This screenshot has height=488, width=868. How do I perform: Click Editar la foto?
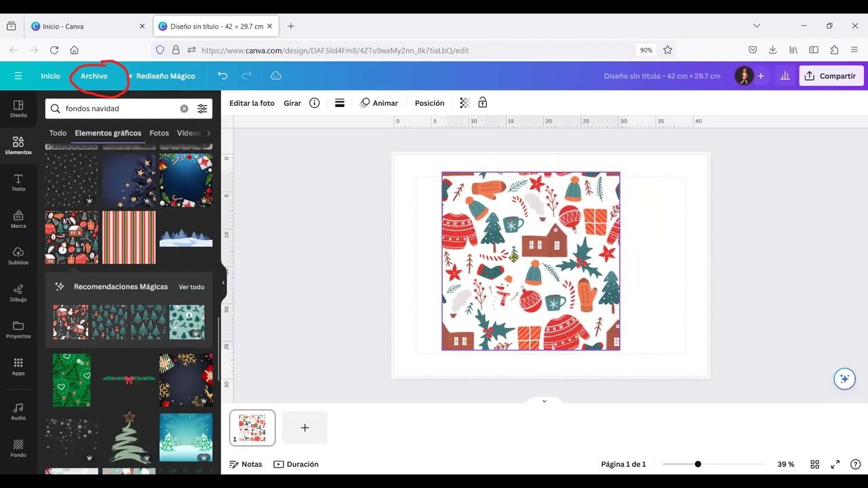[x=252, y=103]
